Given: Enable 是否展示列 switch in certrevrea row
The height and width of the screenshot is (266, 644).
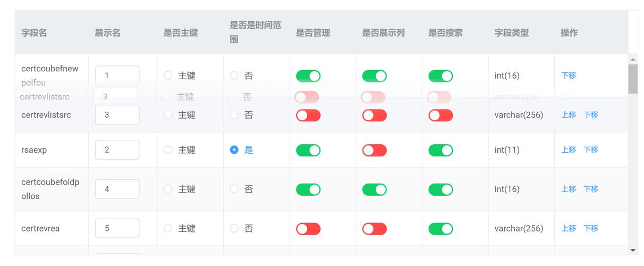Looking at the screenshot, I should point(375,229).
